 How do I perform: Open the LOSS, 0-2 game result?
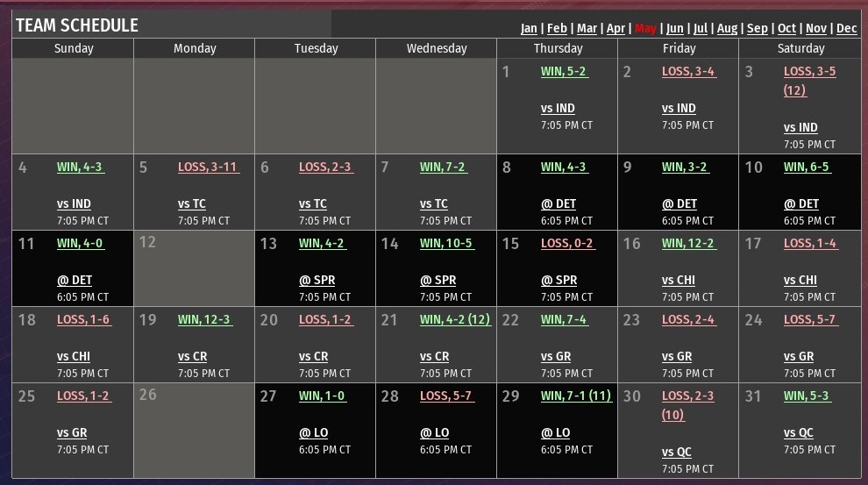pyautogui.click(x=566, y=244)
